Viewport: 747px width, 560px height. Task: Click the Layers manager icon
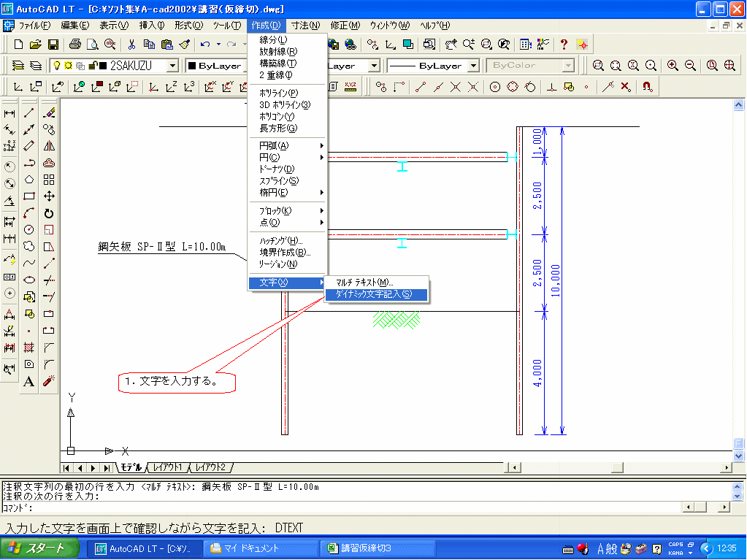pyautogui.click(x=18, y=65)
